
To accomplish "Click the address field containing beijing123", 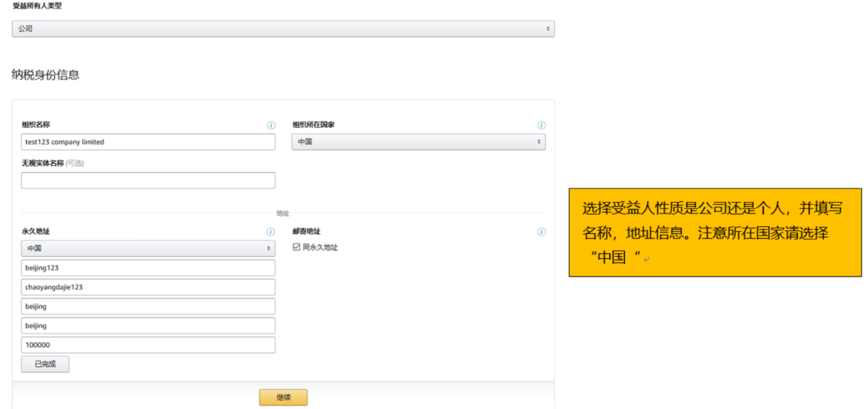I will click(x=148, y=267).
